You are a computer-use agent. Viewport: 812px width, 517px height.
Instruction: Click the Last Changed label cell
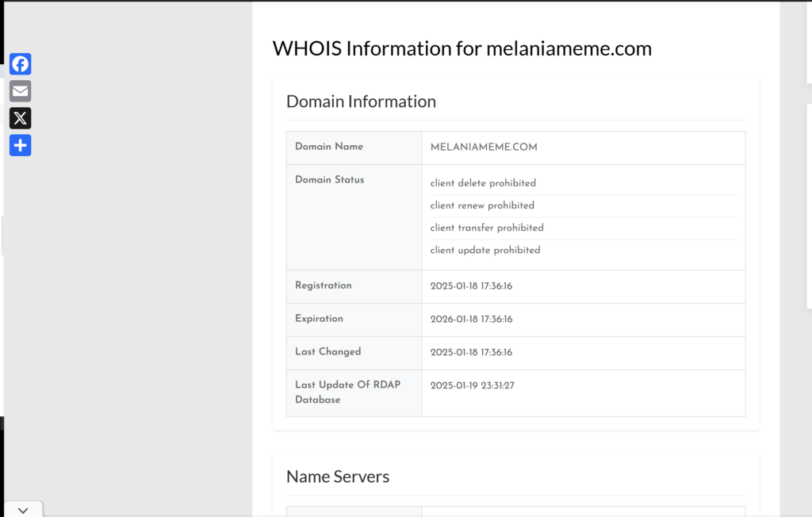[354, 353]
